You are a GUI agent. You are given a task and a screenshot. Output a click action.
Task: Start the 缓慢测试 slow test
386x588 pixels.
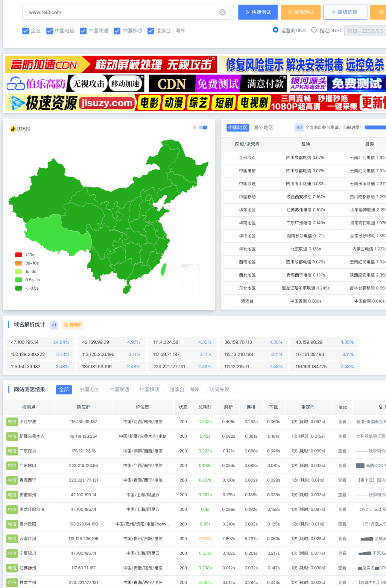coord(301,12)
